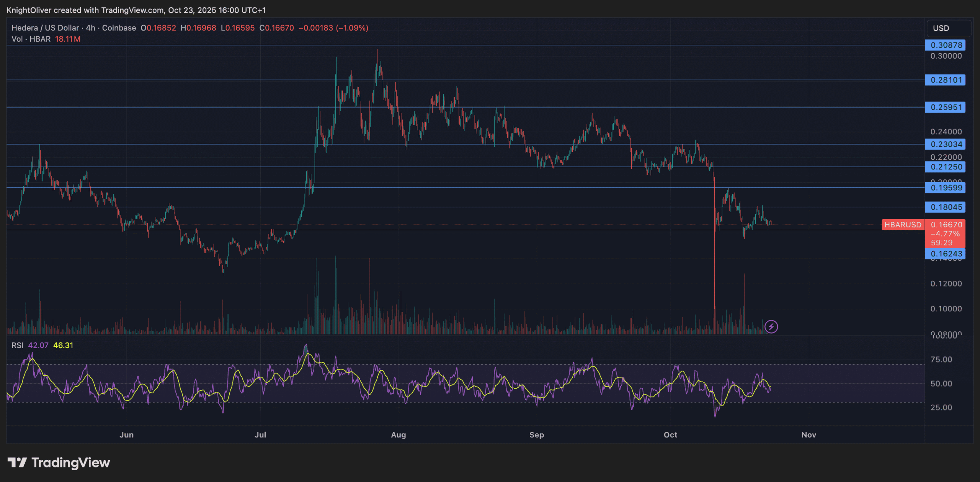Viewport: 980px width, 482px height.
Task: Click the current price 0.16670 label
Action: point(946,225)
